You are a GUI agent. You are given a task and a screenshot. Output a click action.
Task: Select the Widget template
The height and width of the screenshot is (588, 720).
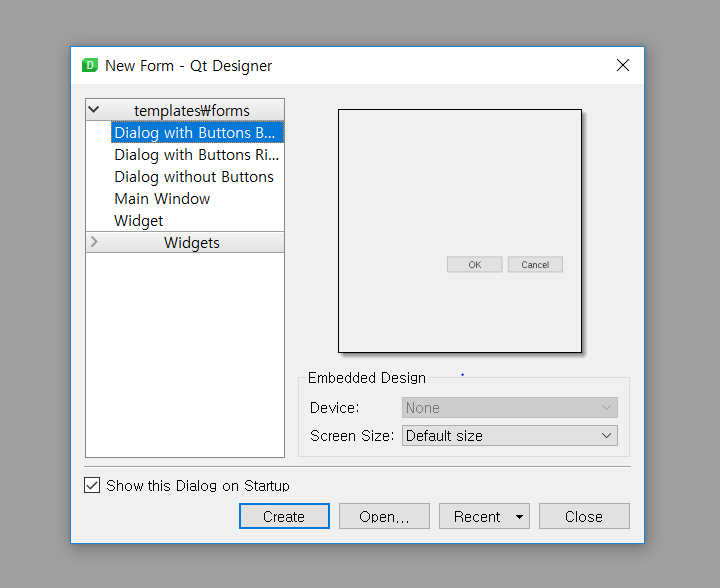(x=197, y=221)
